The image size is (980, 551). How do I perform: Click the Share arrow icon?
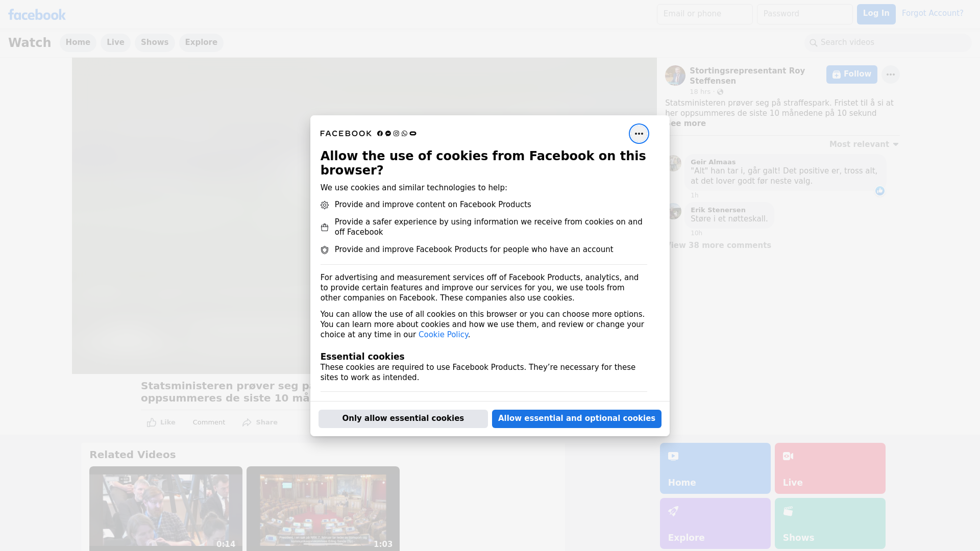(247, 422)
